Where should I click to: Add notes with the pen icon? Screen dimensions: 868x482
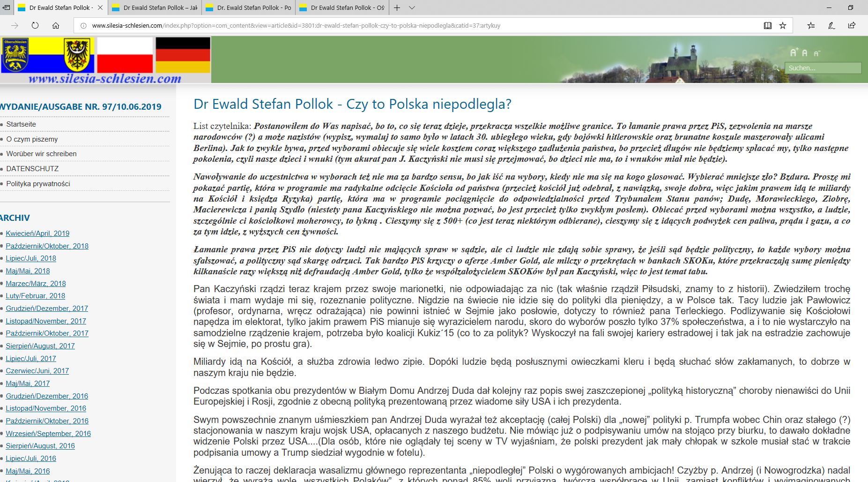pyautogui.click(x=831, y=26)
